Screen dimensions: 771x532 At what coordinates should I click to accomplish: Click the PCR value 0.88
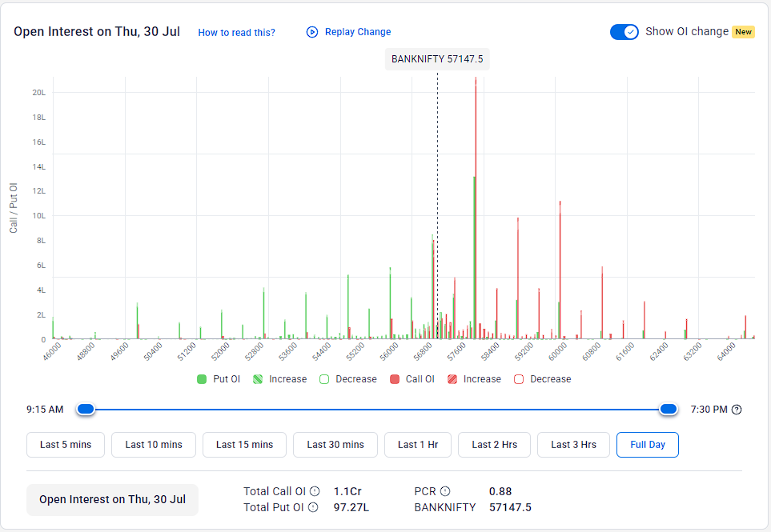click(500, 491)
